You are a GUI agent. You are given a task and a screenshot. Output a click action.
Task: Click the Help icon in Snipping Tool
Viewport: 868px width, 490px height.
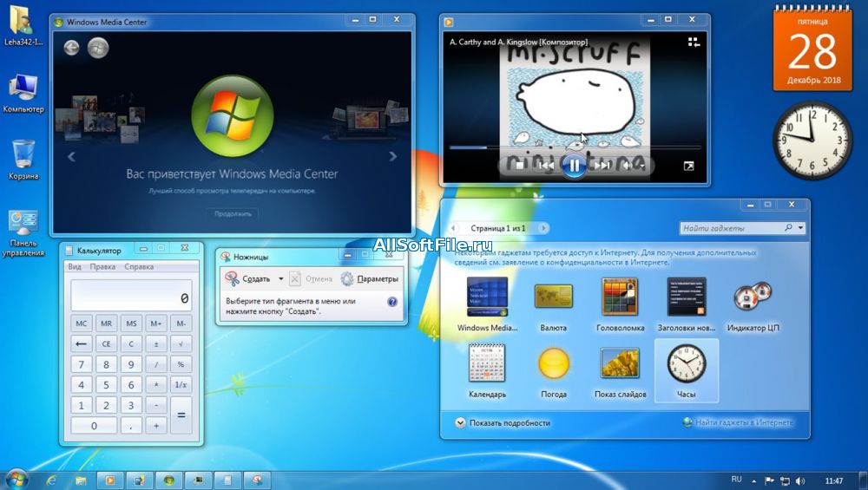pyautogui.click(x=392, y=302)
